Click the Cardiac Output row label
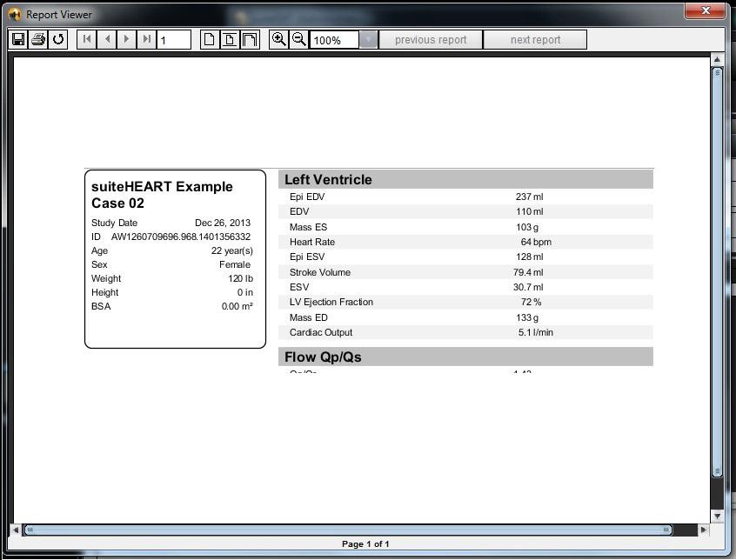This screenshot has width=736, height=560. click(321, 332)
